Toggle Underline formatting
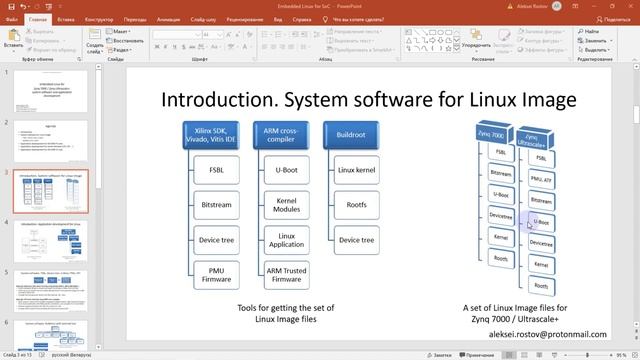 pos(175,47)
